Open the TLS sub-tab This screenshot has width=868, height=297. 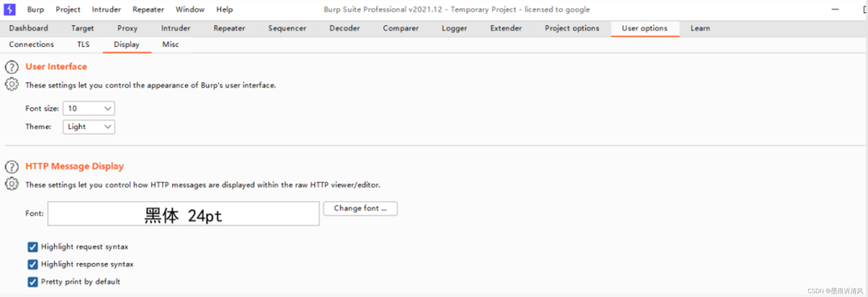click(83, 45)
